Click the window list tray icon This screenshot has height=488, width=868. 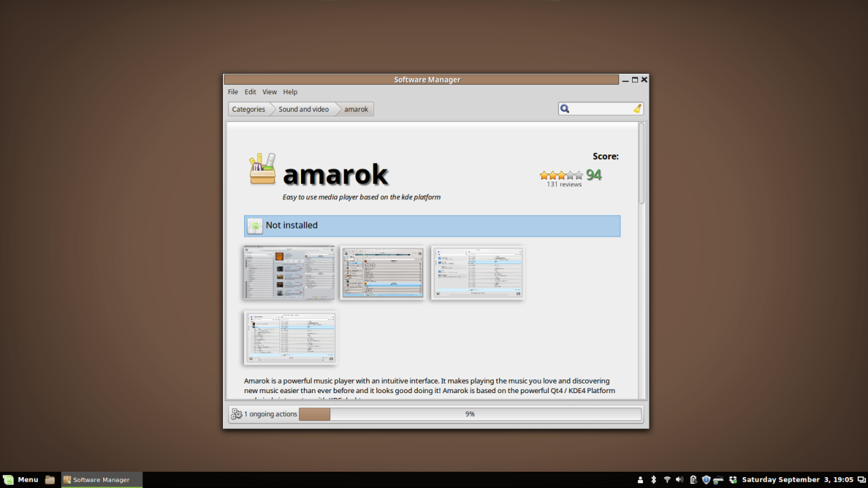(861, 480)
